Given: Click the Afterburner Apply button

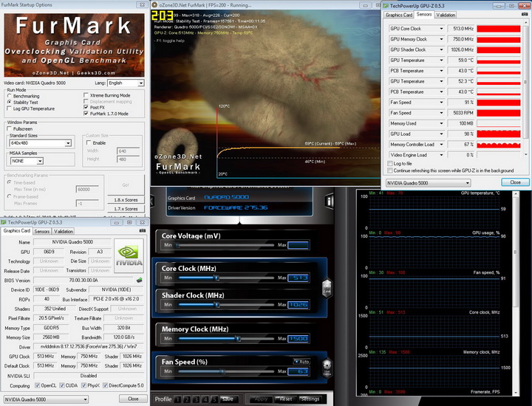Looking at the screenshot, I should pos(261,399).
